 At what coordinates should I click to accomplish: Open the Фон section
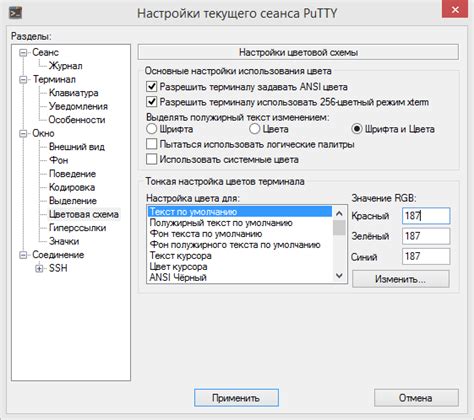click(x=59, y=160)
